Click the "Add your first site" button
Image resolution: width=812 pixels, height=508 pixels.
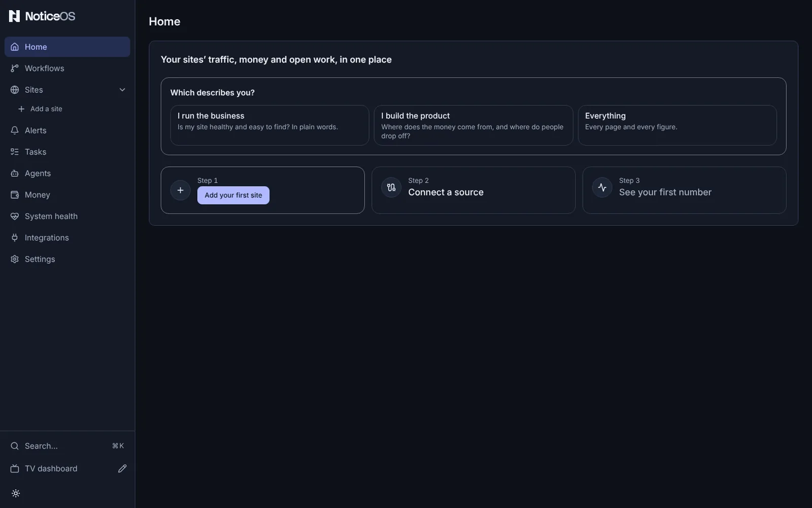[233, 195]
